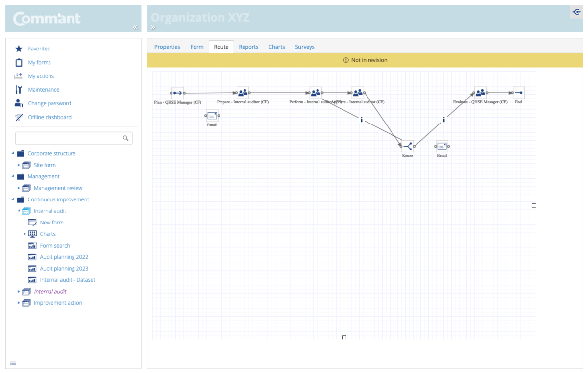Select the Email node next to Keuze
Screen dimensions: 588x373
click(442, 145)
